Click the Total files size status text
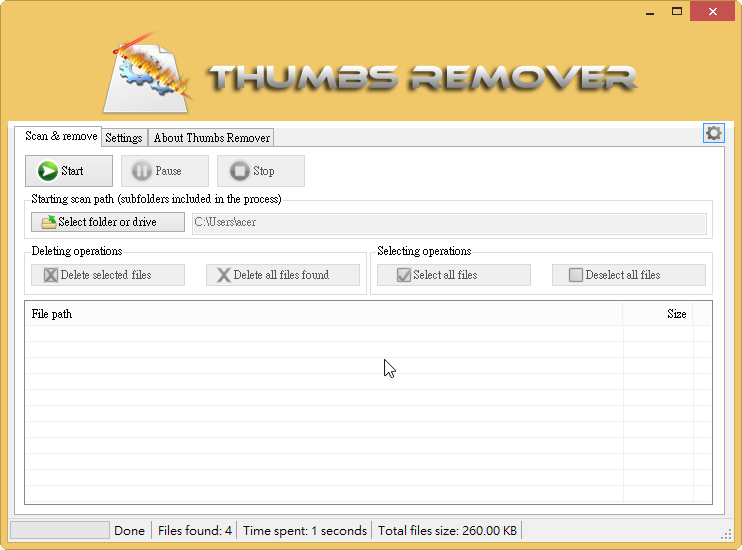This screenshot has height=550, width=742. tap(447, 531)
